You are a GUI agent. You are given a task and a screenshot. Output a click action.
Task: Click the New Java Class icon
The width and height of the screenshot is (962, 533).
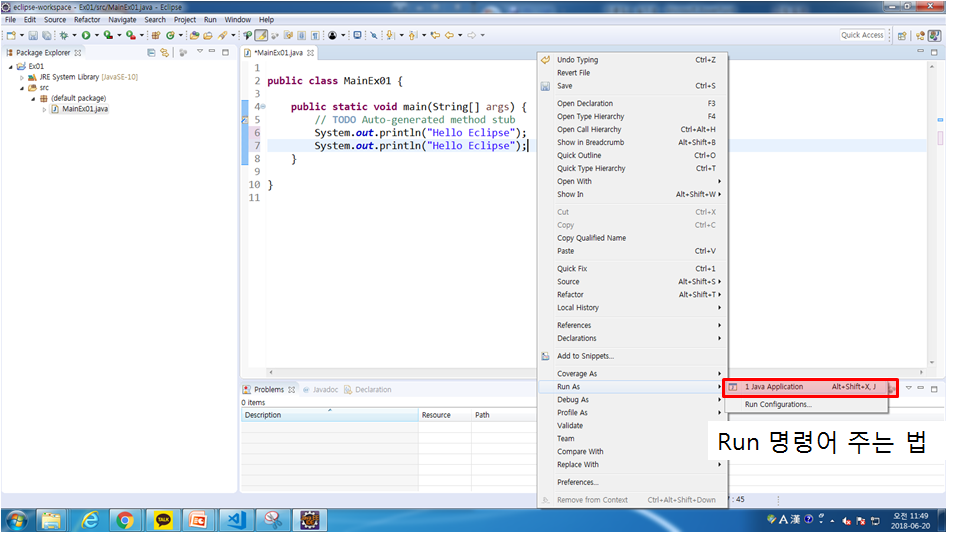tap(170, 36)
